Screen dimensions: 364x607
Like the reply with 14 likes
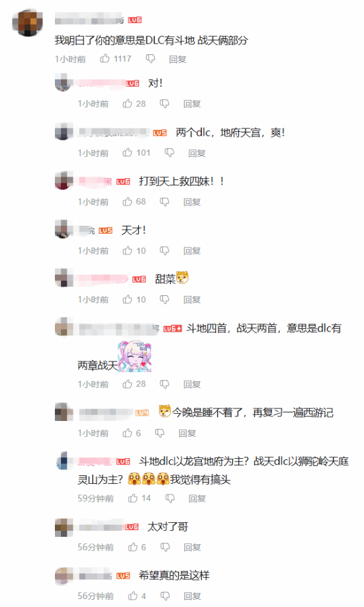[133, 498]
